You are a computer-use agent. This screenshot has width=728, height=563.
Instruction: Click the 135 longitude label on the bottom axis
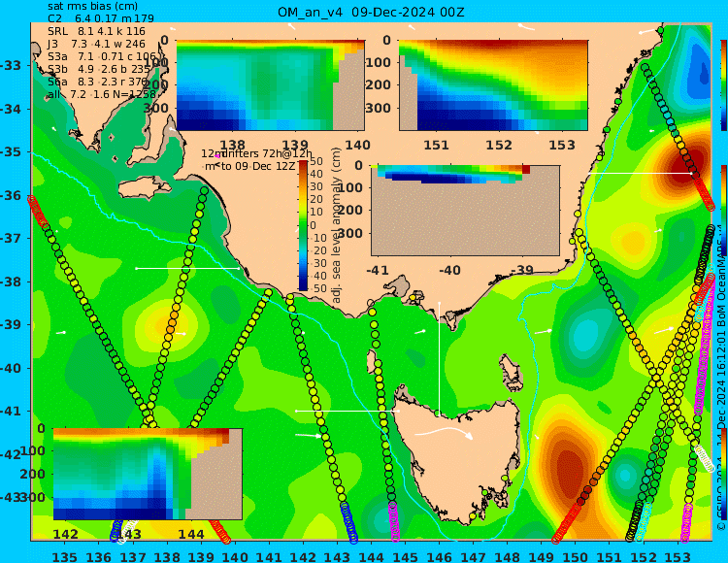pos(64,557)
